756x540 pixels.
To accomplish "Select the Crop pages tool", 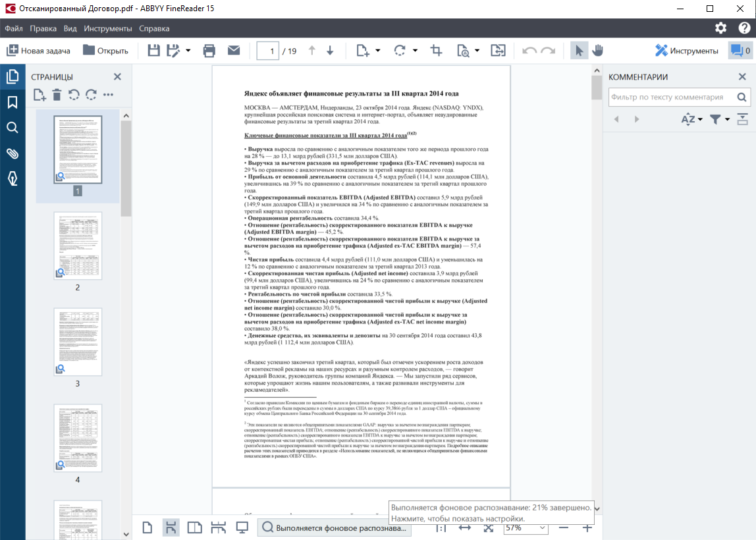I will pos(437,50).
